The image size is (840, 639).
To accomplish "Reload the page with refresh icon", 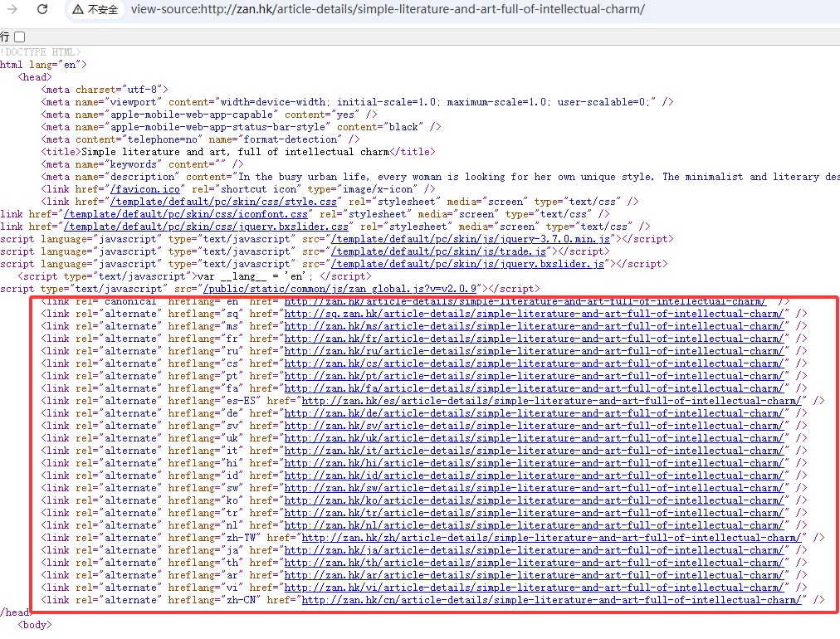I will 42,9.
